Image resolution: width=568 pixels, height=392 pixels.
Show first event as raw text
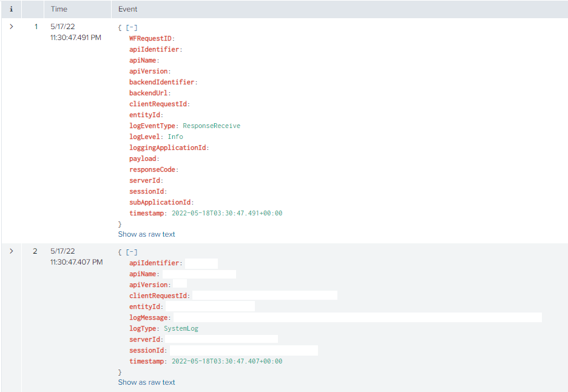point(146,234)
